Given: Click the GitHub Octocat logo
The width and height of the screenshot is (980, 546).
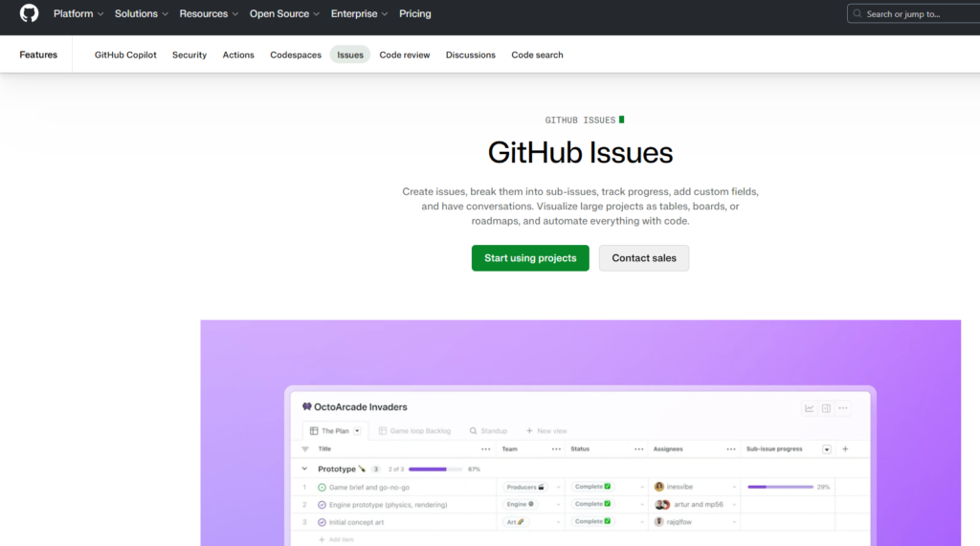Looking at the screenshot, I should (x=29, y=13).
